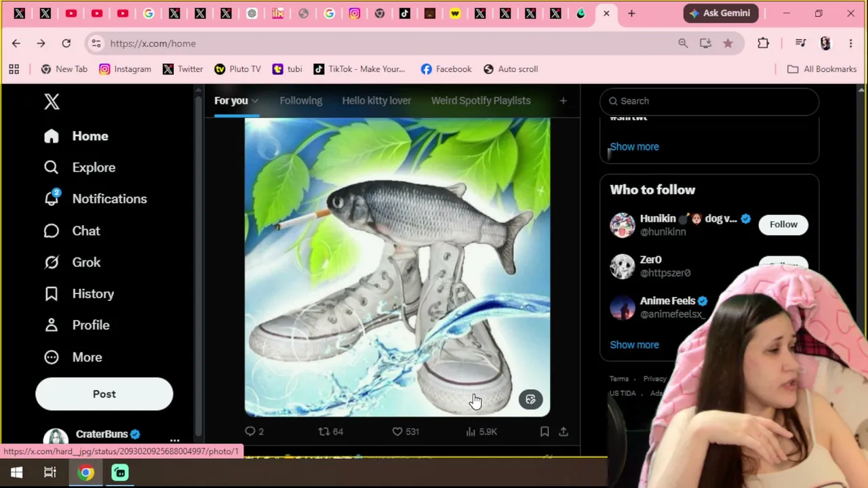Open the Chrome three-dot menu

coord(850,43)
